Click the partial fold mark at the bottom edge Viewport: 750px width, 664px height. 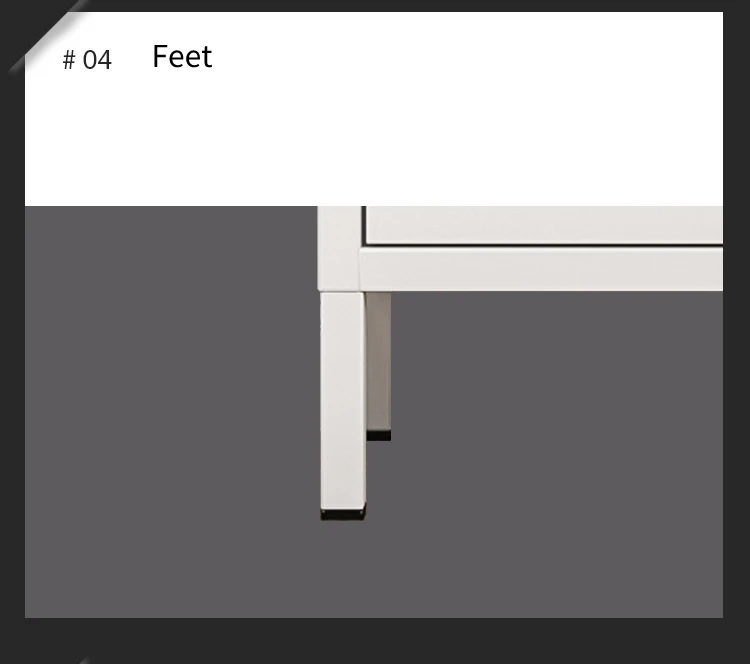pos(84,661)
